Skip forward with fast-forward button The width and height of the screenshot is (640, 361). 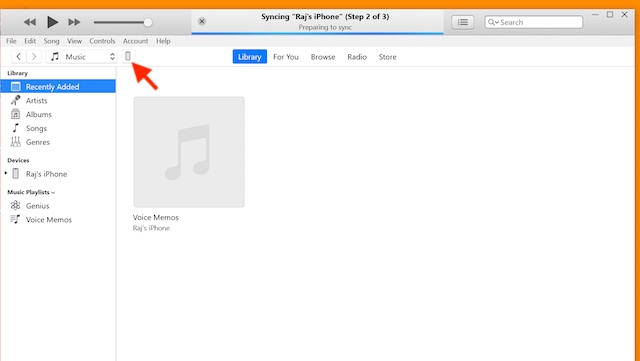click(74, 22)
